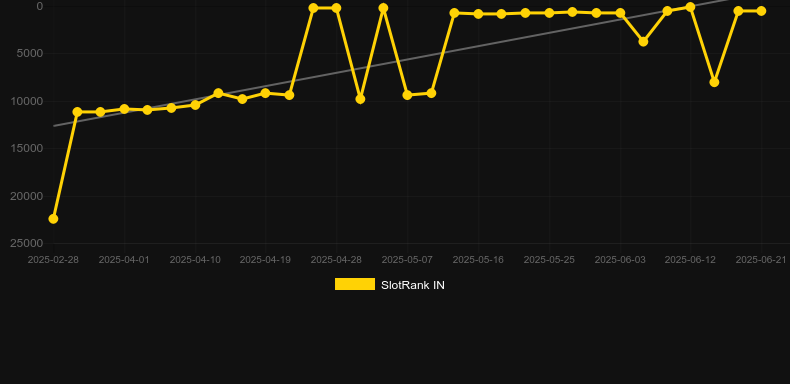Viewport: 790px width, 384px height.
Task: Click the yellow SlotRank IN legend swatch
Action: click(x=355, y=284)
